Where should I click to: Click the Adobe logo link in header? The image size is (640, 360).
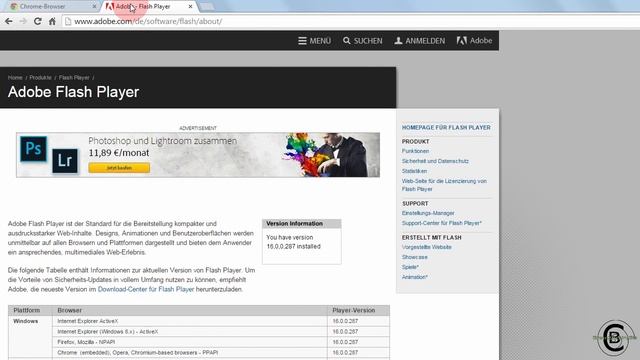[474, 40]
